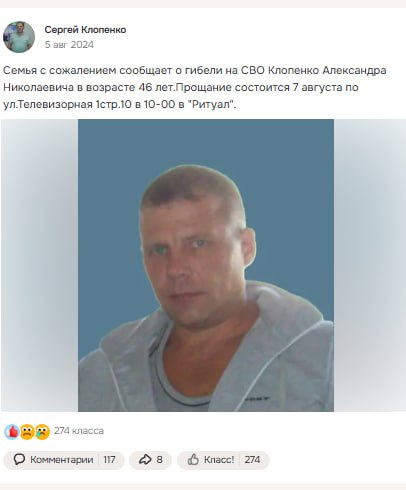
Task: Open the large portrait photo in post
Action: 206,265
